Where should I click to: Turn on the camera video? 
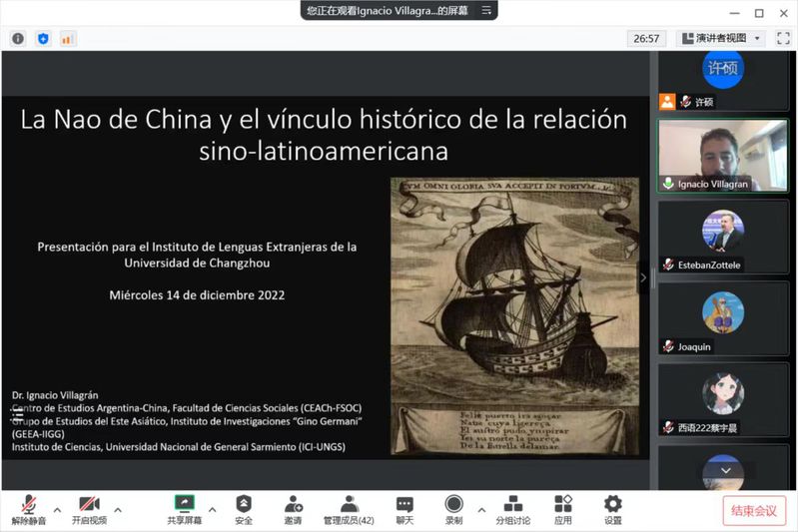click(x=89, y=510)
